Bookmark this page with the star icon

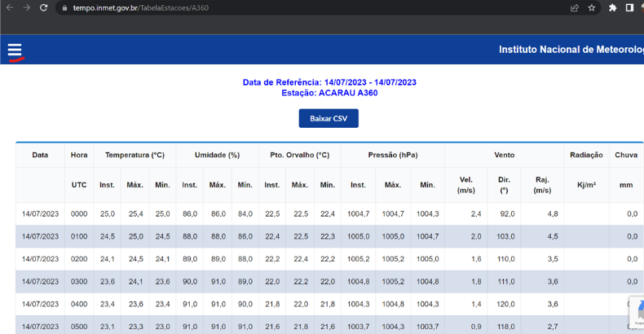point(593,7)
